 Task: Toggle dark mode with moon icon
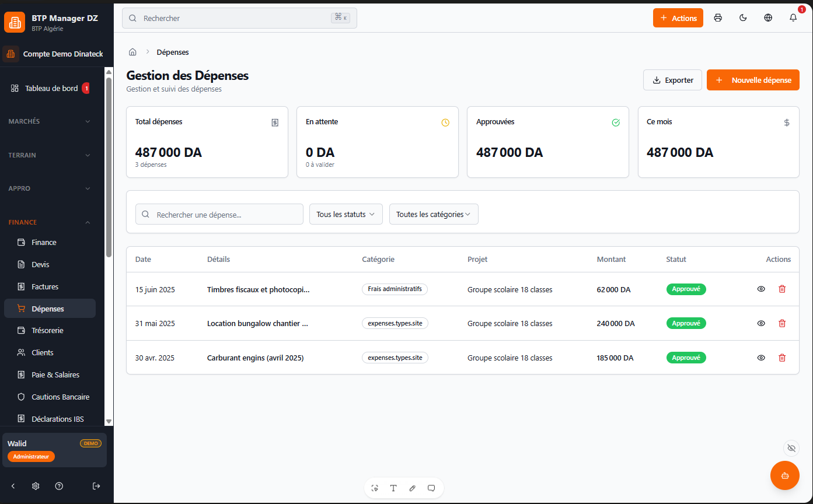click(743, 18)
